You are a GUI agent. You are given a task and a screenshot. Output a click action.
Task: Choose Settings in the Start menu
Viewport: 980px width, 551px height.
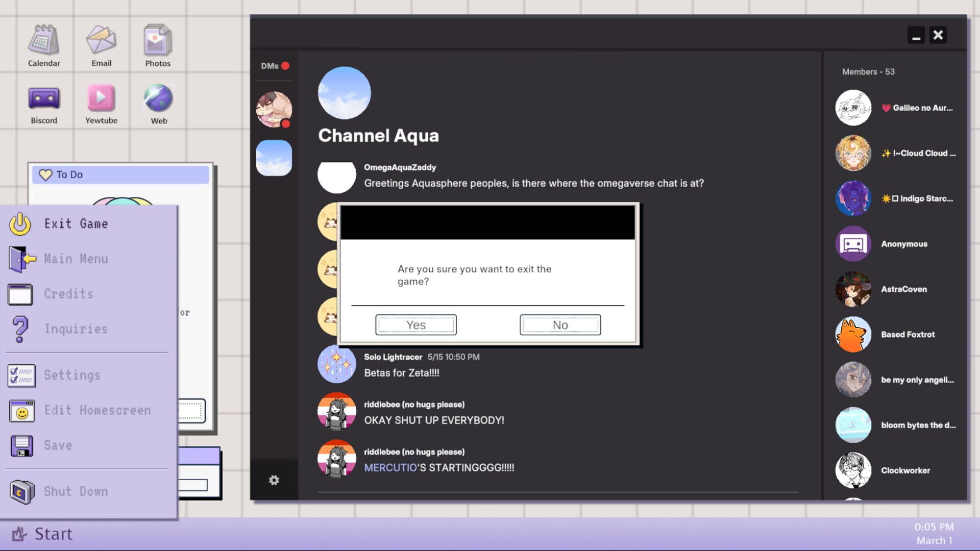click(72, 375)
